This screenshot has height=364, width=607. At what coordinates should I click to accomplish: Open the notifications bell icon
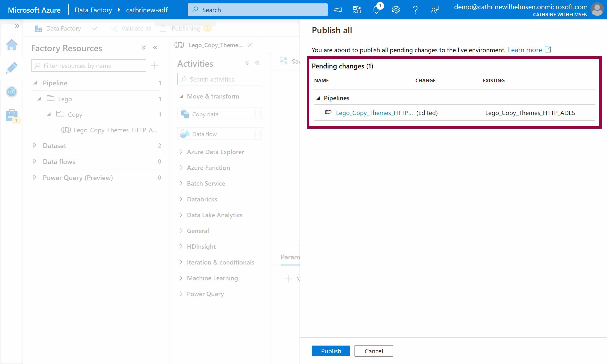click(x=376, y=10)
